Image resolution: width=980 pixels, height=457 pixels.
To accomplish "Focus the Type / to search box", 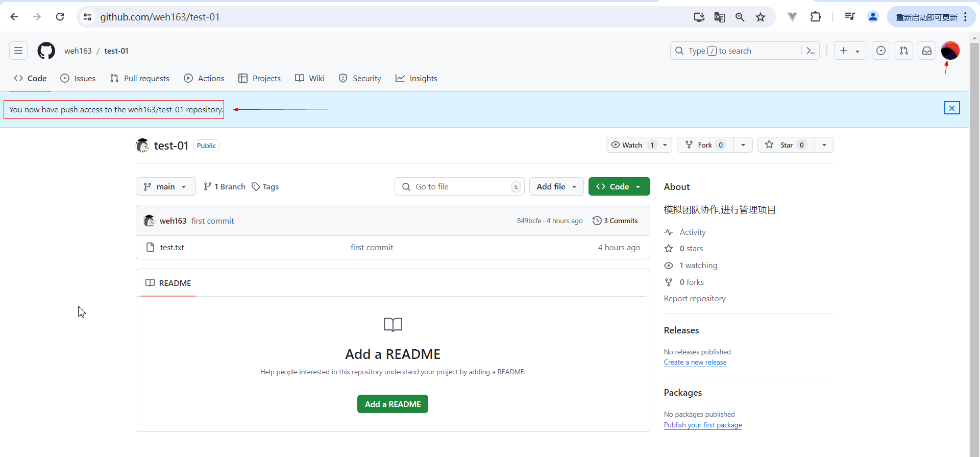I will coord(737,51).
